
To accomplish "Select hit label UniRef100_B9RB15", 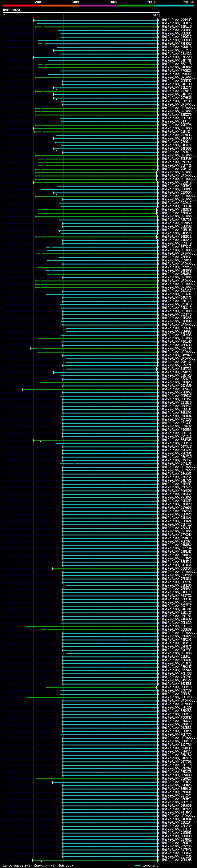I will tap(177, 47).
